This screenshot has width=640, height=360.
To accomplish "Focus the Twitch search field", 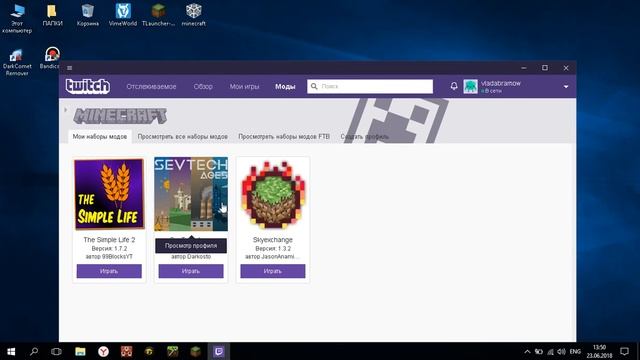I will click(370, 86).
